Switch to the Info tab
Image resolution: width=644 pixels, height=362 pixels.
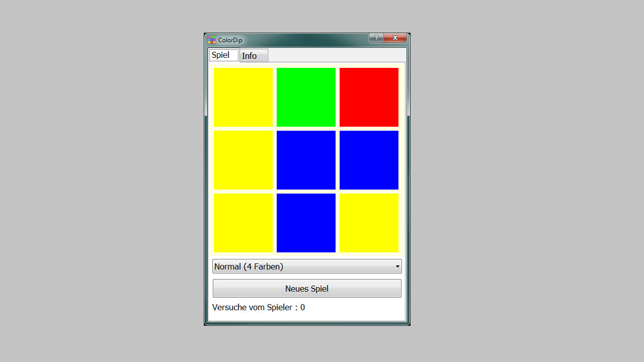[254, 56]
